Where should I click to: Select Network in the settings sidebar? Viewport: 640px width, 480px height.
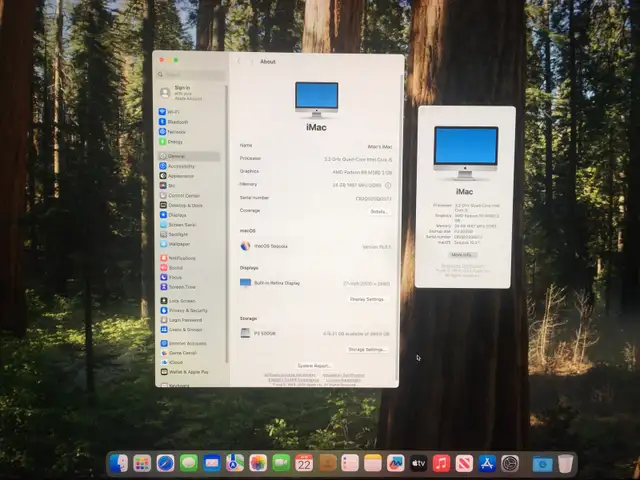(x=173, y=132)
